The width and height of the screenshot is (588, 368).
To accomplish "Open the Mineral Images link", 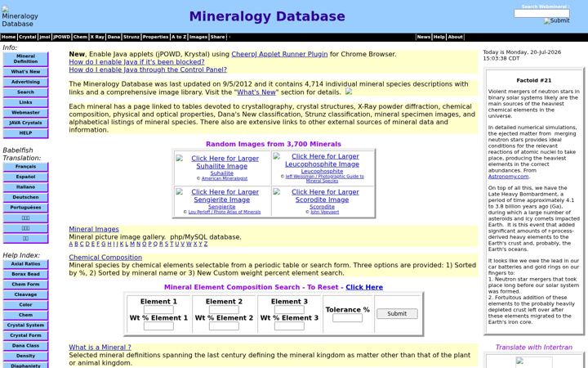I will tap(94, 229).
